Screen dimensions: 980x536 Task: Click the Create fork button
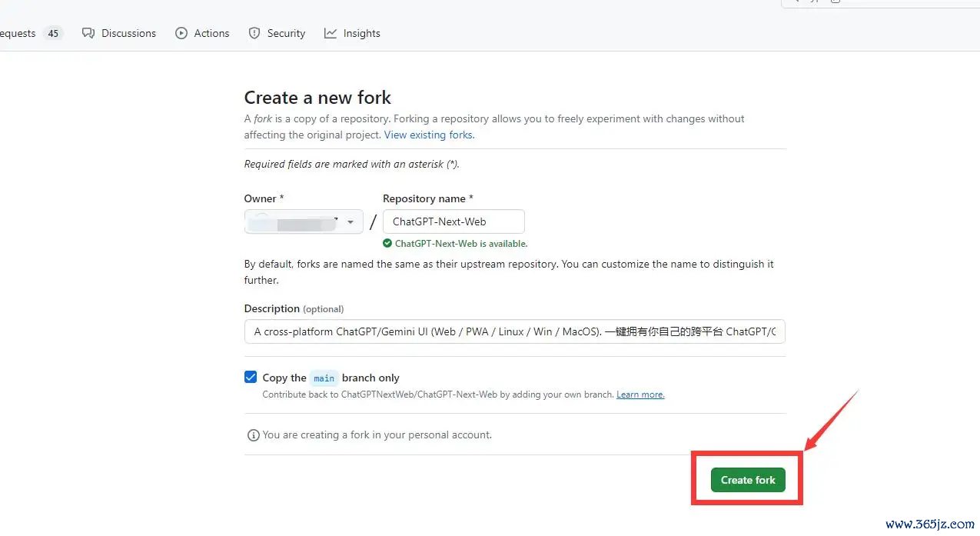[x=748, y=480]
